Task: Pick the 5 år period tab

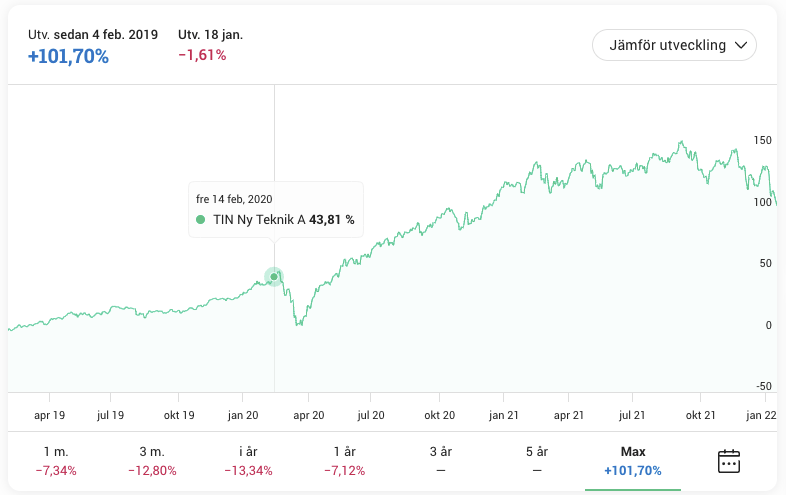Action: [536, 461]
